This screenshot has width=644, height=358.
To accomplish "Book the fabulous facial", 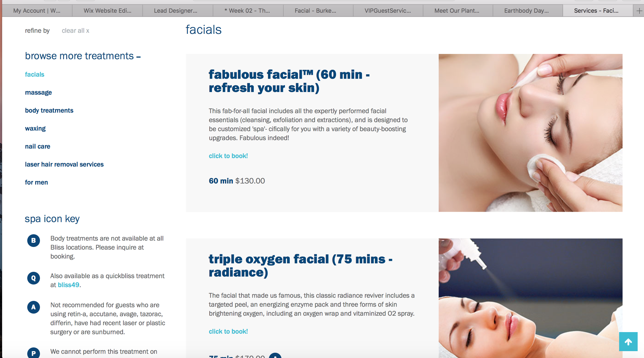I will pyautogui.click(x=228, y=156).
